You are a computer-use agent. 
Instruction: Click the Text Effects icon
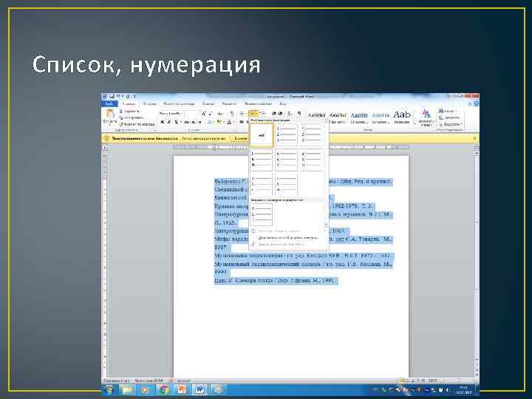click(x=210, y=122)
